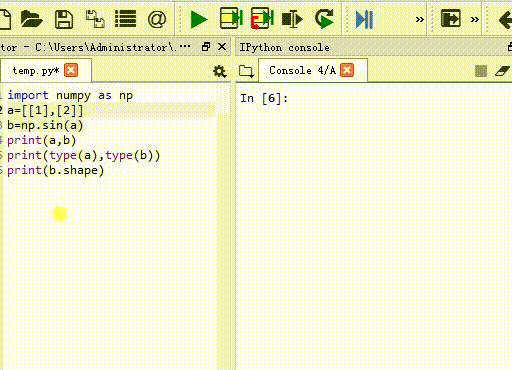The width and height of the screenshot is (512, 370).
Task: Undock the editor pane
Action: pos(206,47)
